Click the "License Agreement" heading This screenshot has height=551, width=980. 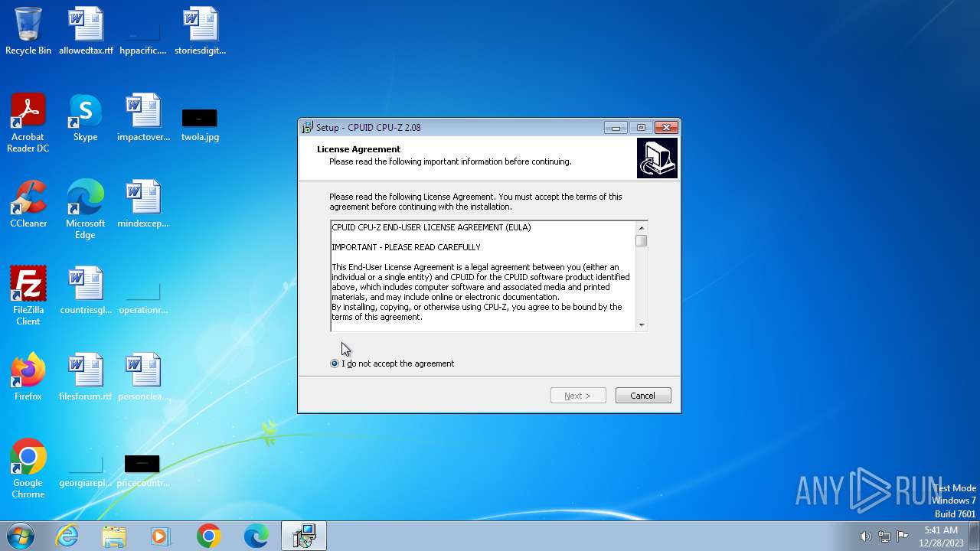coord(358,149)
